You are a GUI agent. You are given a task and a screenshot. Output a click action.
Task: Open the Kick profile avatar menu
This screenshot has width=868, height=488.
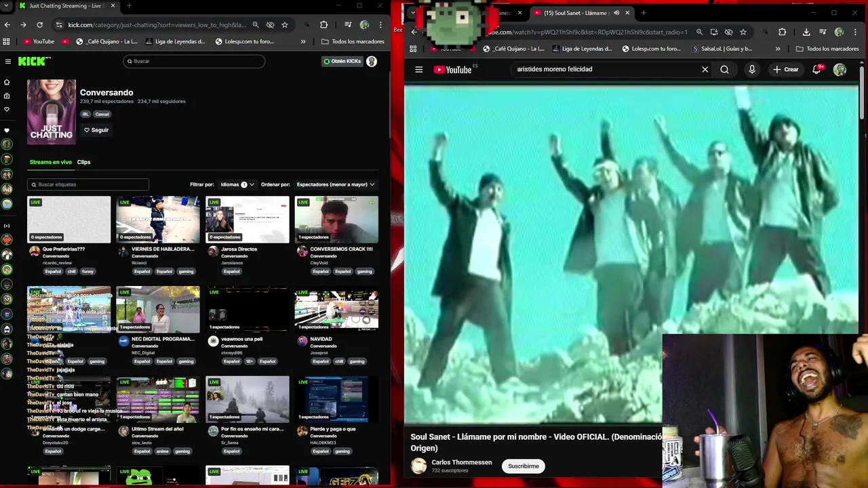point(372,61)
